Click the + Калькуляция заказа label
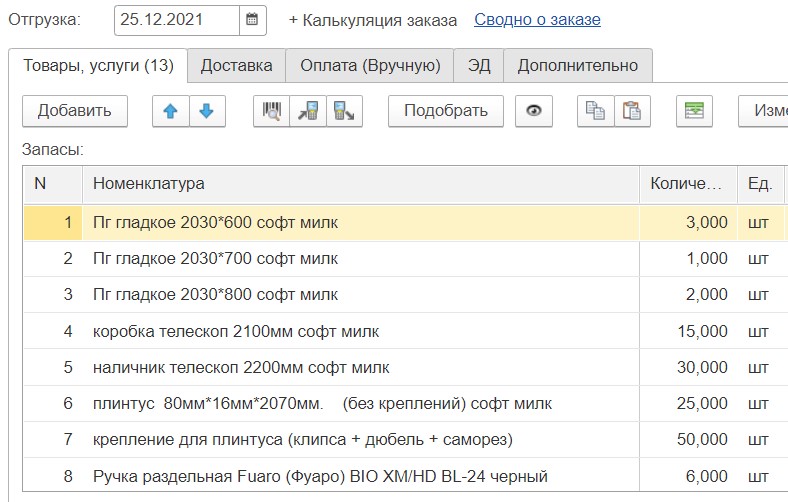Screen dimensions: 788x502 [373, 21]
